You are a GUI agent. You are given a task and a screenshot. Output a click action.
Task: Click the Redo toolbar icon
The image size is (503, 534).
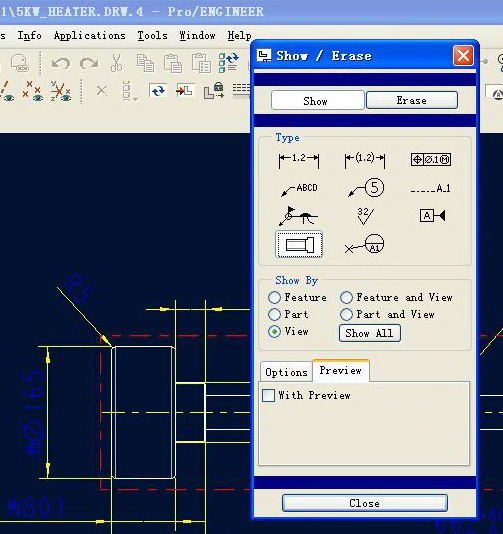coord(89,63)
